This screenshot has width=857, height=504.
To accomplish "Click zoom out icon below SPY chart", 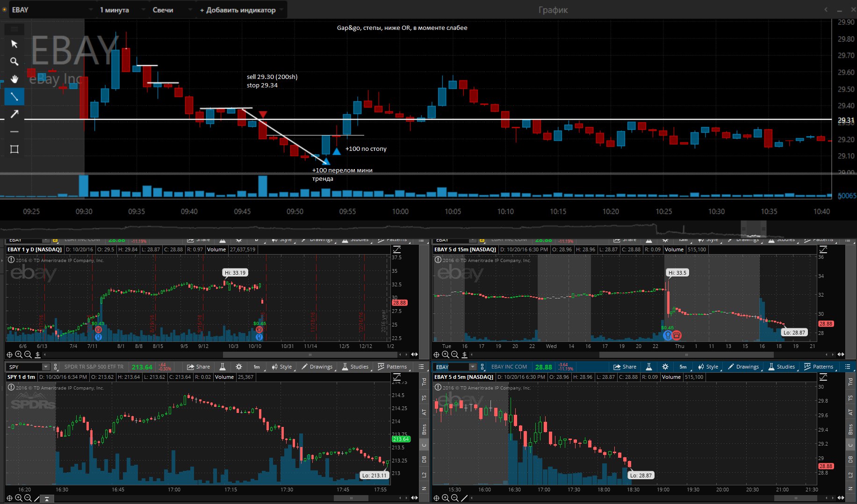I will 28,498.
